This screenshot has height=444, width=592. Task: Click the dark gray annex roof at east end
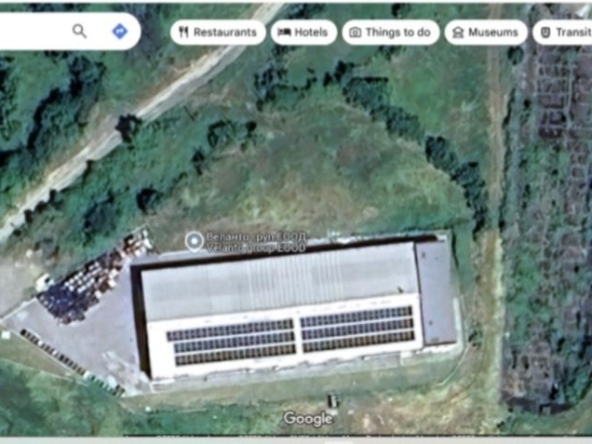coord(435,293)
